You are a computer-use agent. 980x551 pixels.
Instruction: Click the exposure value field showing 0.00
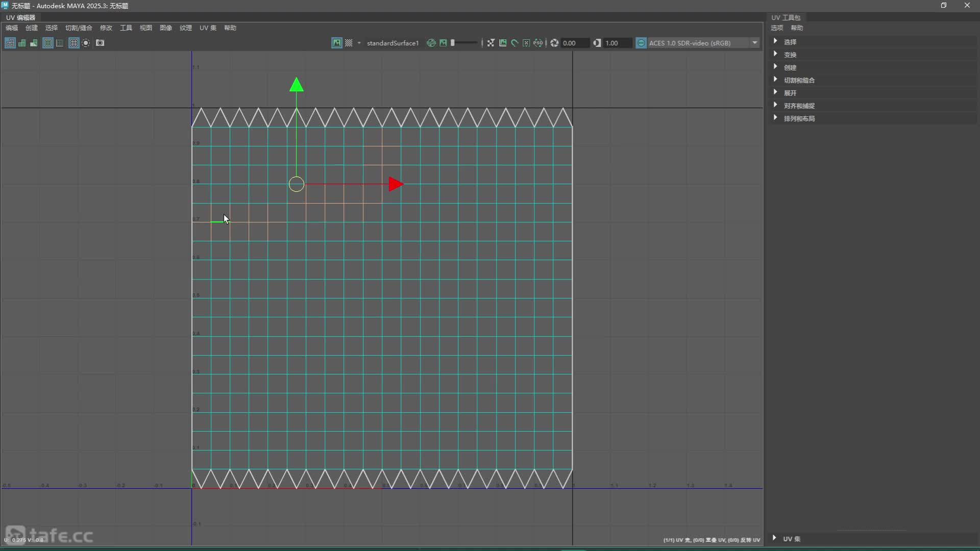[x=574, y=43]
